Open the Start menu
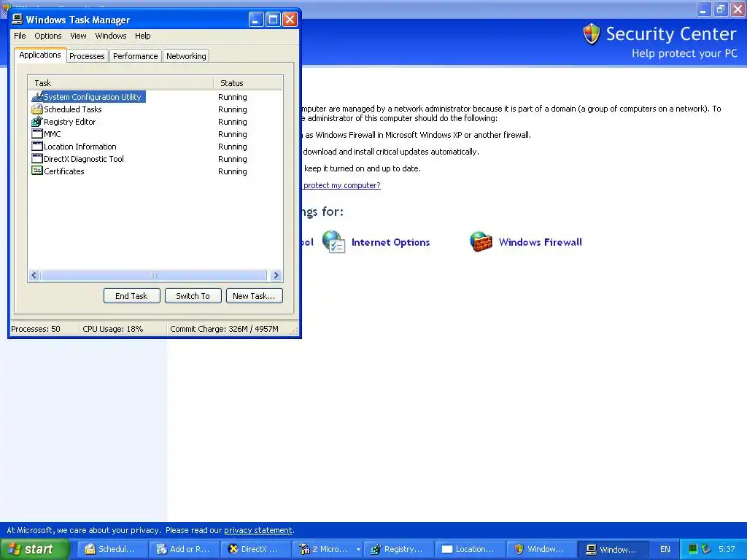Viewport: 747px width, 560px height. coord(34,549)
